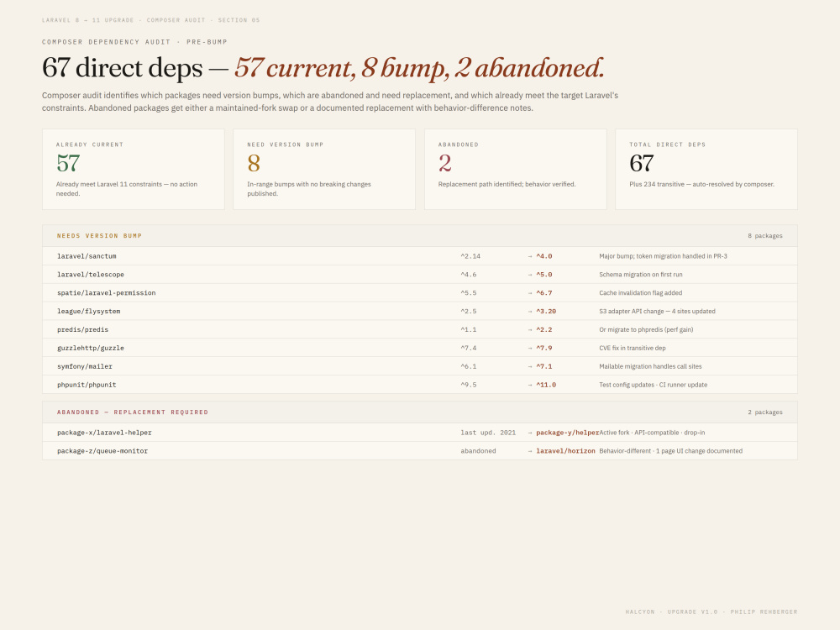840x630 pixels.
Task: Click note 'Active fork · API-compatible · drop-in'
Action: click(x=652, y=433)
